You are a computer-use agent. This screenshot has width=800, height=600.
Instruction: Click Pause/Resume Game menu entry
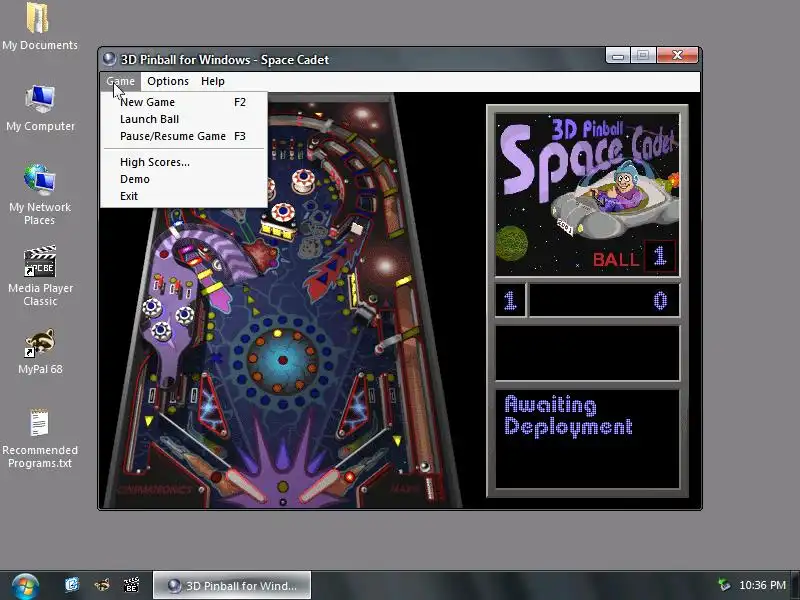[183, 136]
